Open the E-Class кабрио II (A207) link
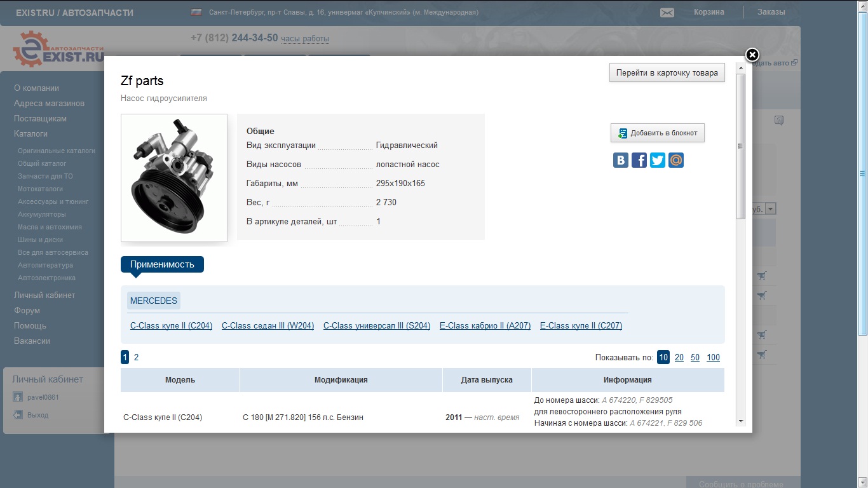This screenshot has height=488, width=868. pos(485,326)
